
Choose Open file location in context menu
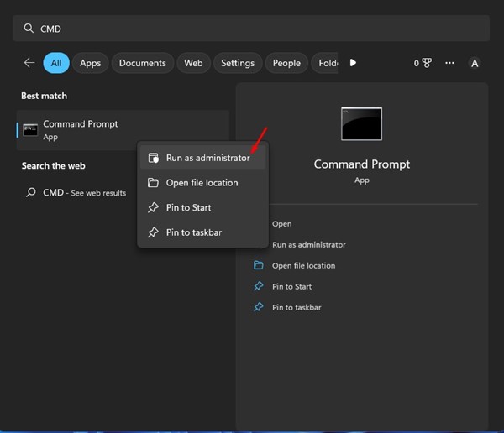pyautogui.click(x=202, y=182)
